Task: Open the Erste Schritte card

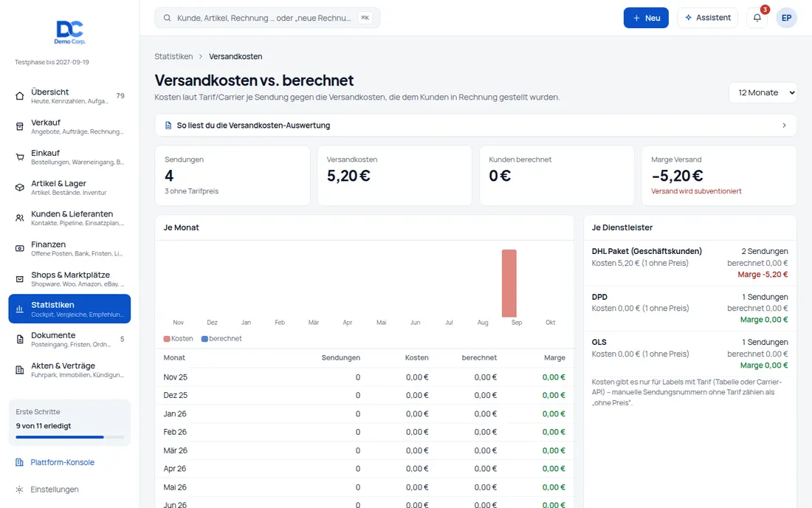Action: [x=69, y=422]
